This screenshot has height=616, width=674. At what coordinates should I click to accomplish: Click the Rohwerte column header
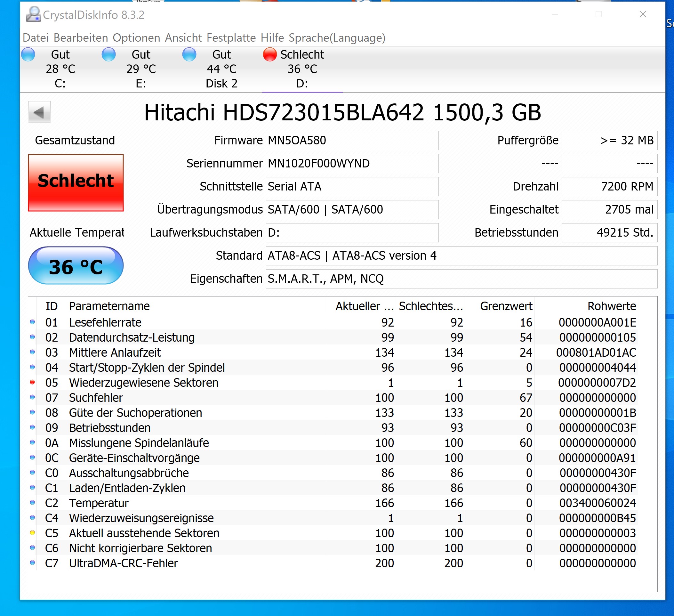[611, 306]
